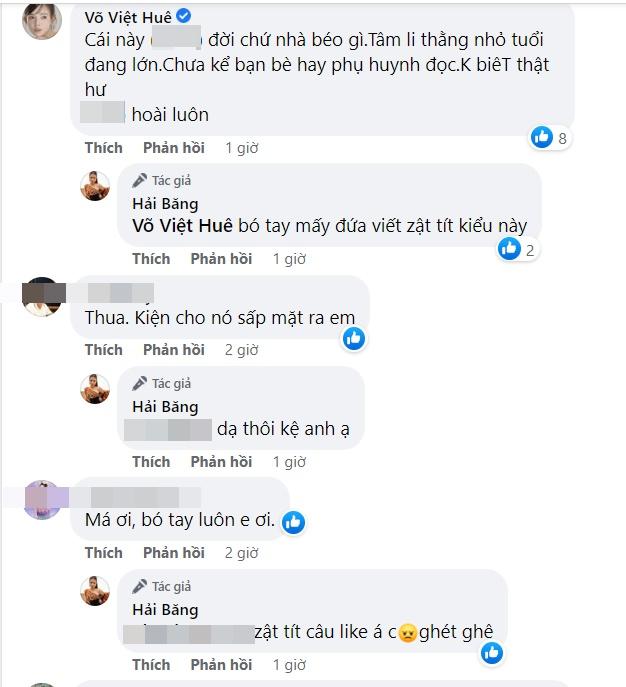Viewport: 626px width, 687px height.
Task: Click Phản hồi under 'Má ơi, bó tay' comment
Action: point(174,552)
